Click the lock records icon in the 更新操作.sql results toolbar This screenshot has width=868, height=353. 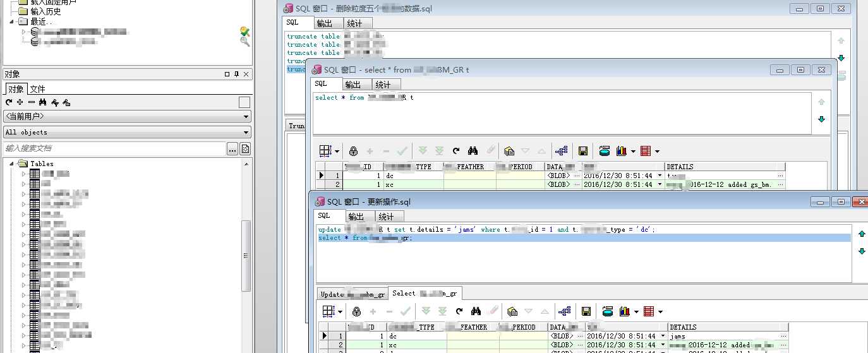pos(356,311)
